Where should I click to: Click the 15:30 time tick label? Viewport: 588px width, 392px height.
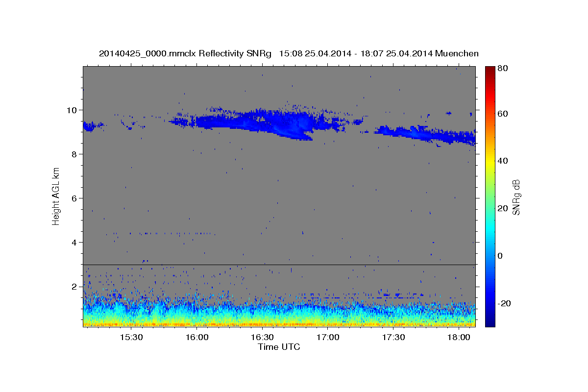tap(131, 337)
